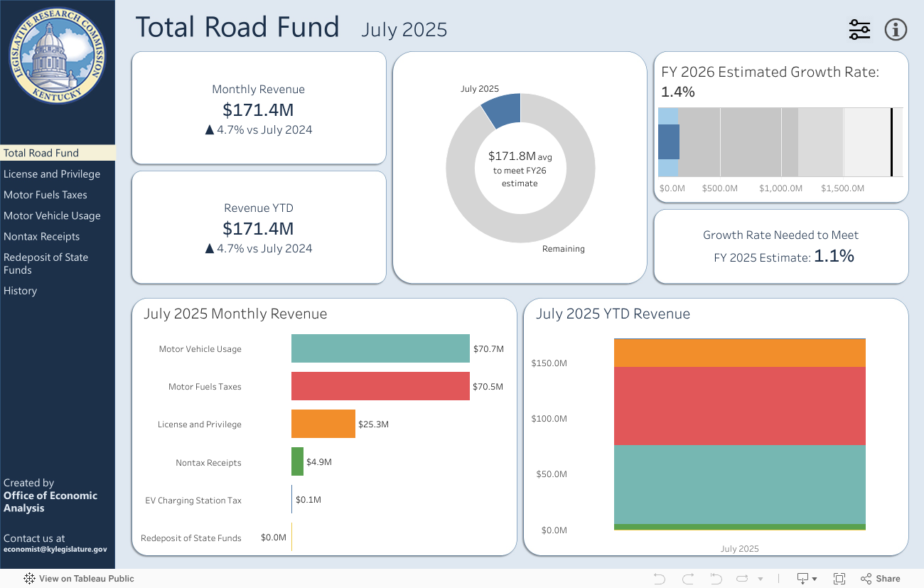Click the undo arrow in toolbar
Screen dimensions: 924x588
click(659, 579)
